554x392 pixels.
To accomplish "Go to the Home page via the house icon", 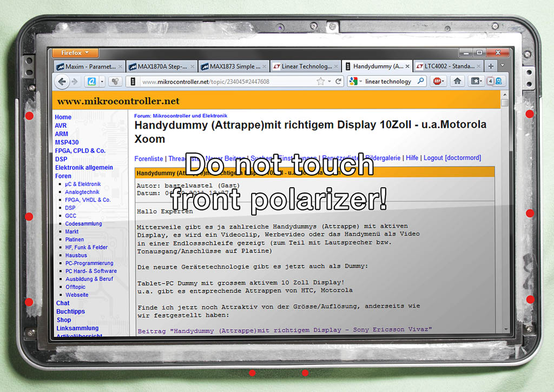I will pyautogui.click(x=457, y=81).
